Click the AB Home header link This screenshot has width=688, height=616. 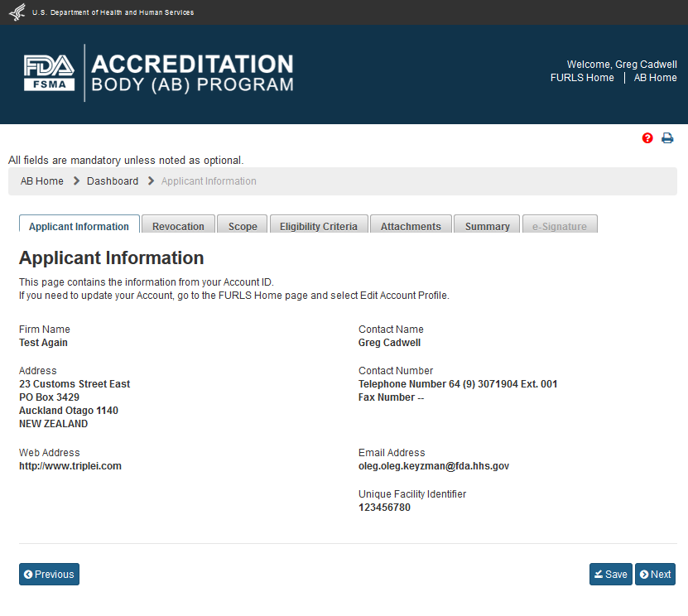pyautogui.click(x=655, y=78)
